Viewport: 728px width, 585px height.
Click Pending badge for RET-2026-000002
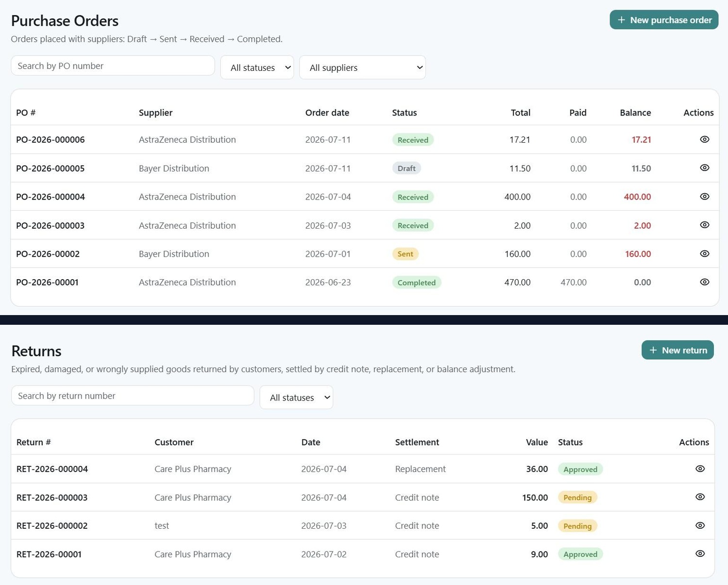pos(578,526)
